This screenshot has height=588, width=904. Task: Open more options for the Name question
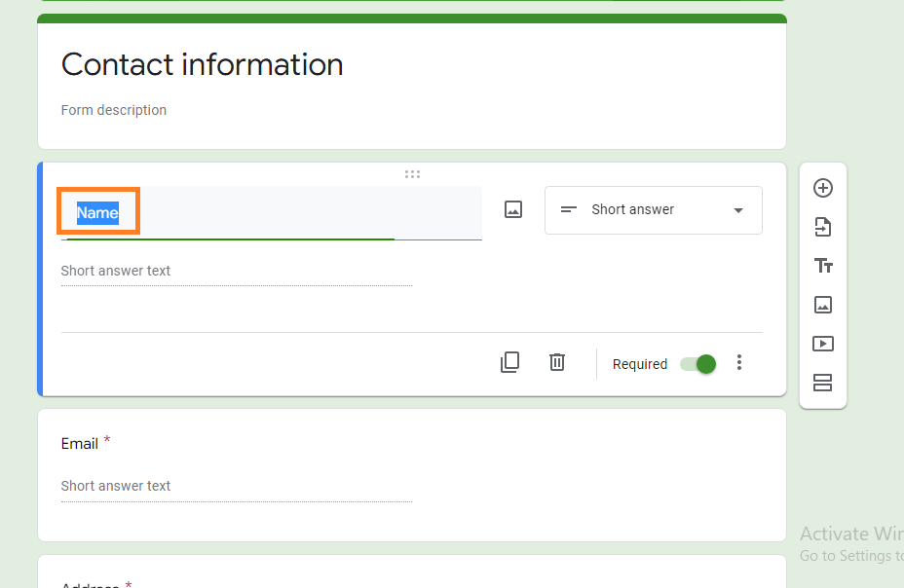[739, 362]
